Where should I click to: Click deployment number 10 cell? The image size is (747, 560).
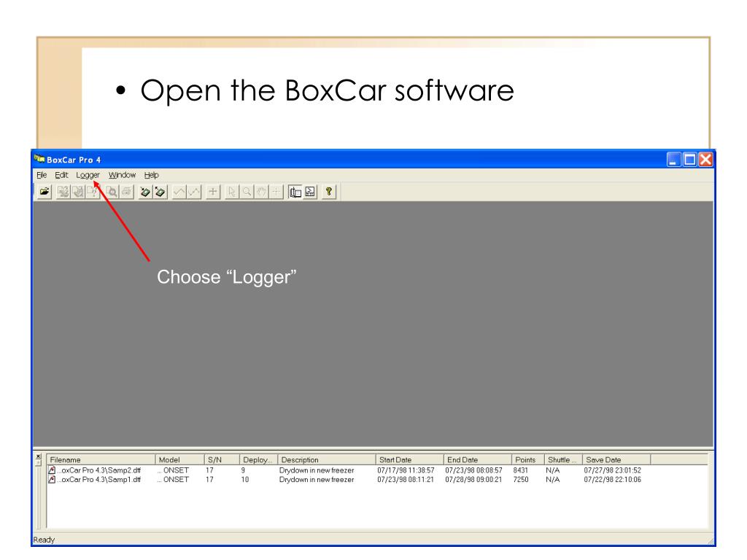coord(245,480)
